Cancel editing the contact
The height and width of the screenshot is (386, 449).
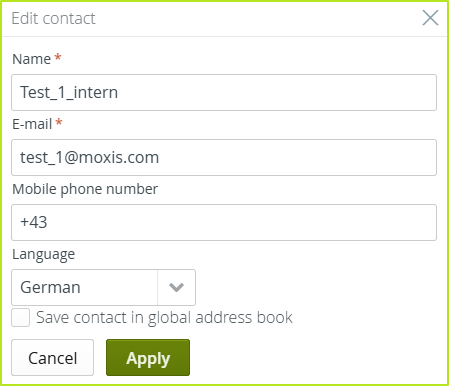pos(53,358)
